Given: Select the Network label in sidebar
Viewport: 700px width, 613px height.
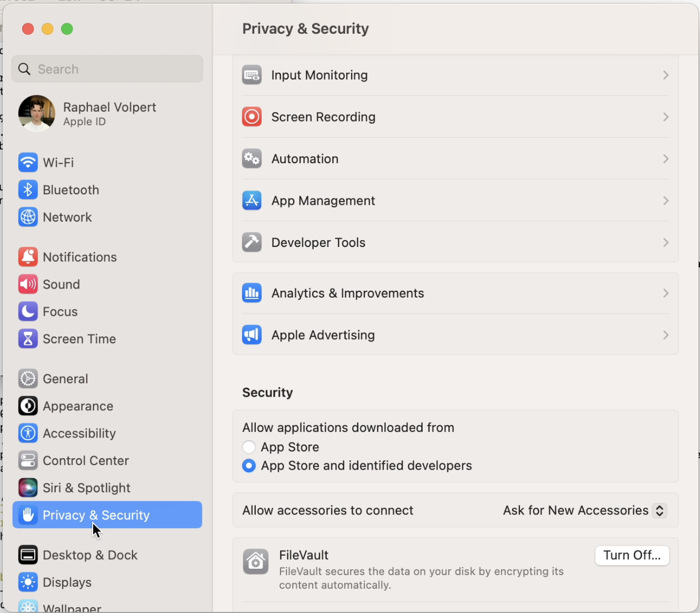Looking at the screenshot, I should coord(67,217).
